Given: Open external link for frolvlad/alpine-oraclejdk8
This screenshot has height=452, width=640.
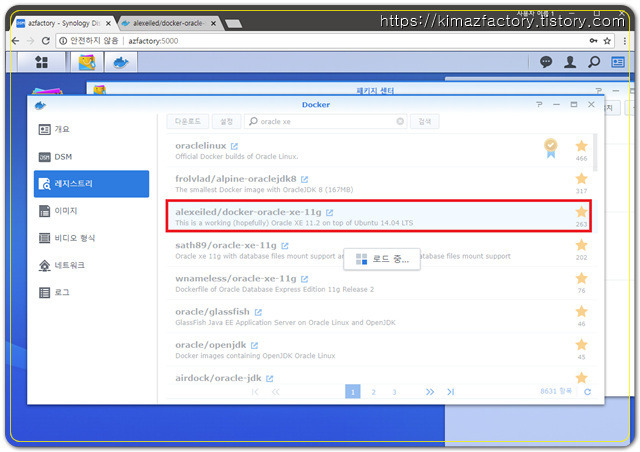Looking at the screenshot, I should pos(304,179).
